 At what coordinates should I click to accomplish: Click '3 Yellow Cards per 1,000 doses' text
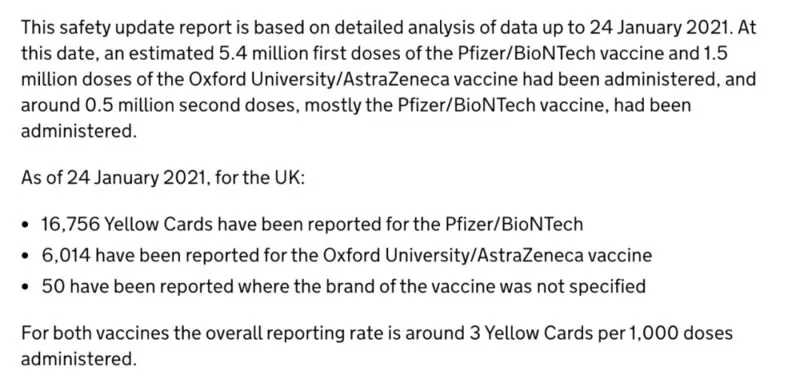click(600, 334)
